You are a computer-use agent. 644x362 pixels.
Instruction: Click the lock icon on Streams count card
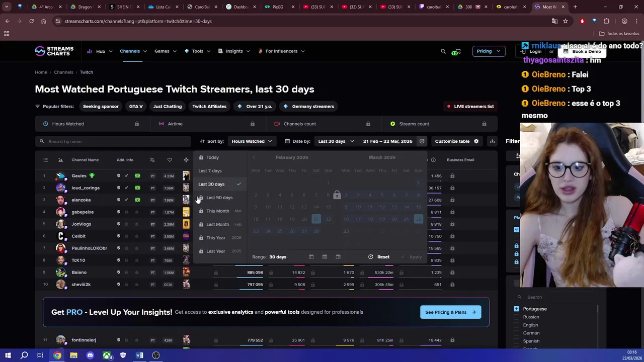(484, 124)
